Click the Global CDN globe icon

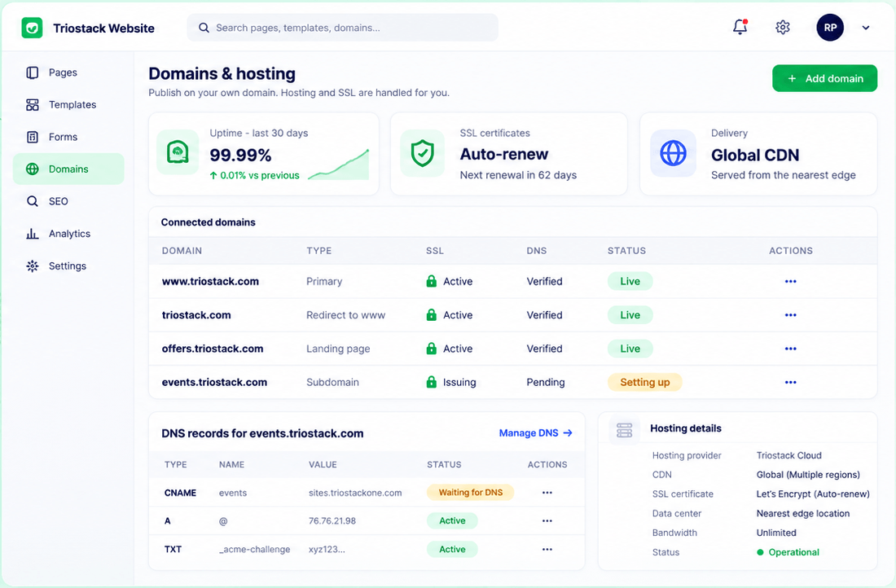point(673,152)
